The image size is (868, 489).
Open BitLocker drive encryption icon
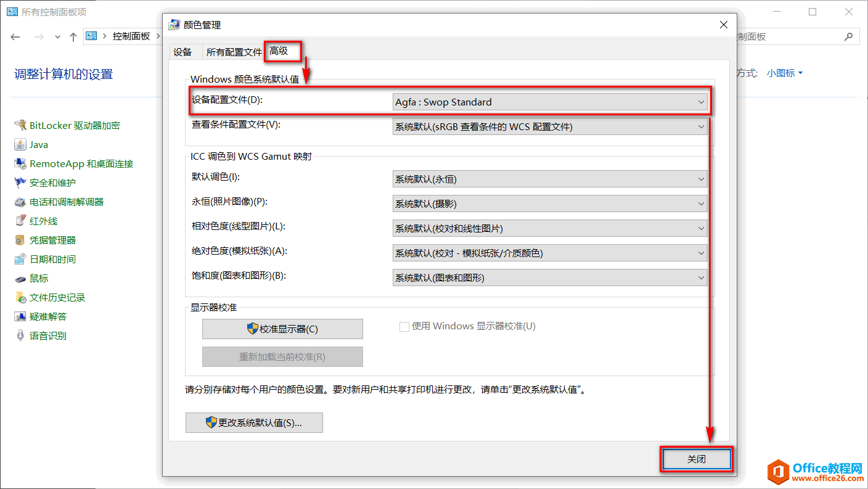point(20,125)
